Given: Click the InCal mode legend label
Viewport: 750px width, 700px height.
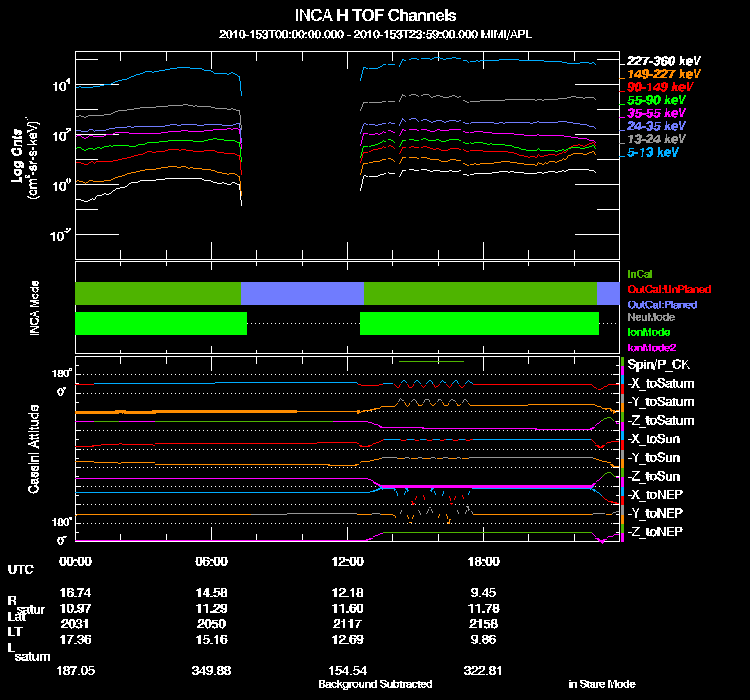Looking at the screenshot, I should pos(640,273).
